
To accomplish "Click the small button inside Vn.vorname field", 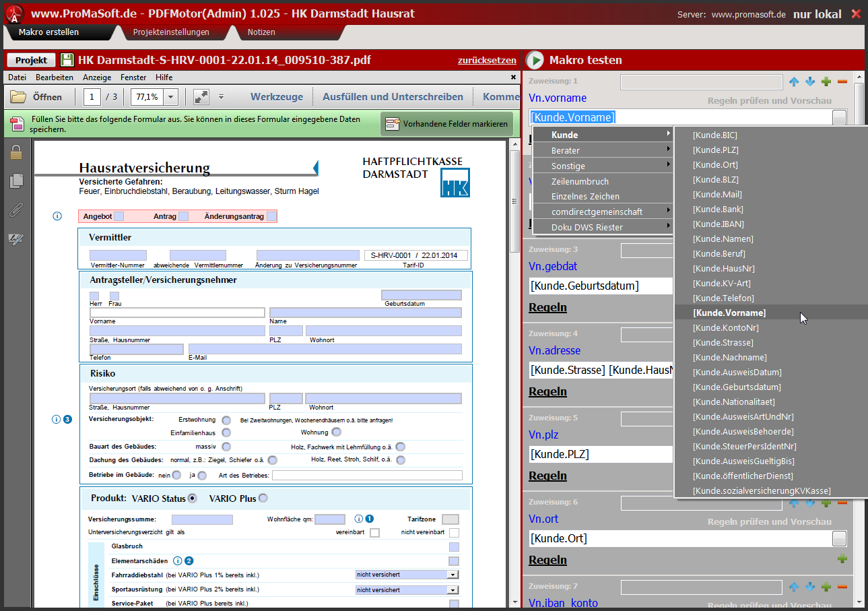I will tap(839, 117).
